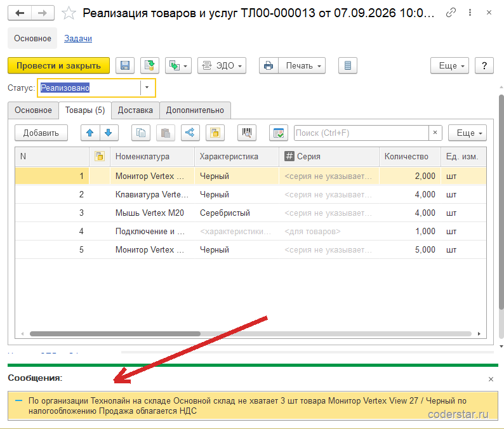Open the Задачи link

pos(78,38)
